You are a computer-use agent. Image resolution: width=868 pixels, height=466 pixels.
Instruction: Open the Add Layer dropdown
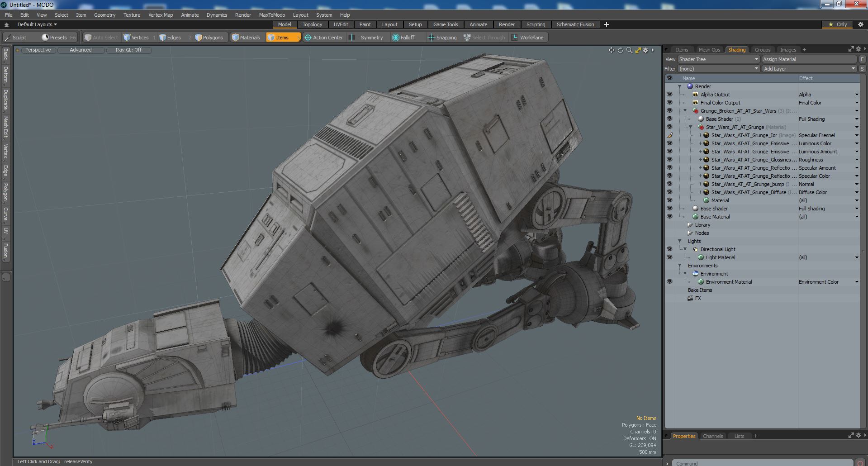[x=809, y=69]
